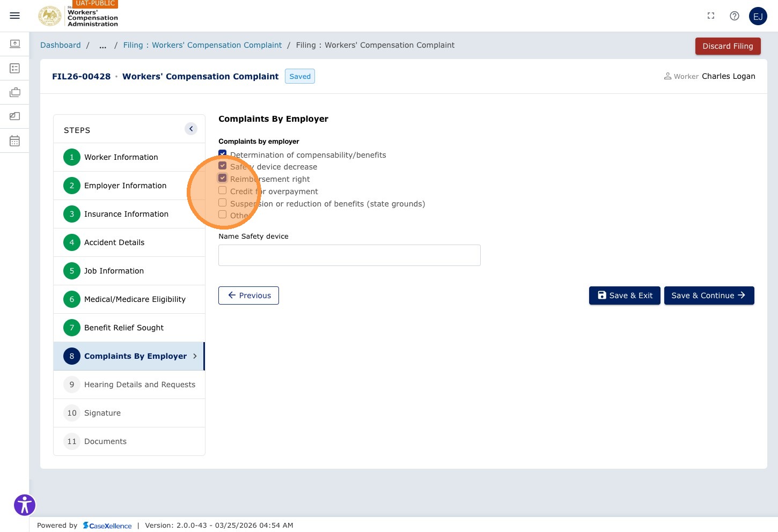
Task: Click the worker person icon beside Charles Logan
Action: [x=667, y=76]
